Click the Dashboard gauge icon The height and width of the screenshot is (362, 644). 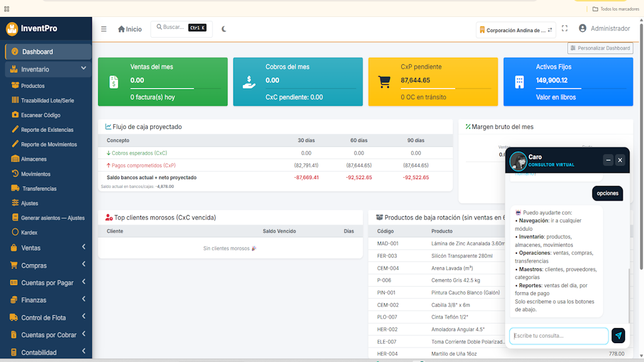pos(15,52)
